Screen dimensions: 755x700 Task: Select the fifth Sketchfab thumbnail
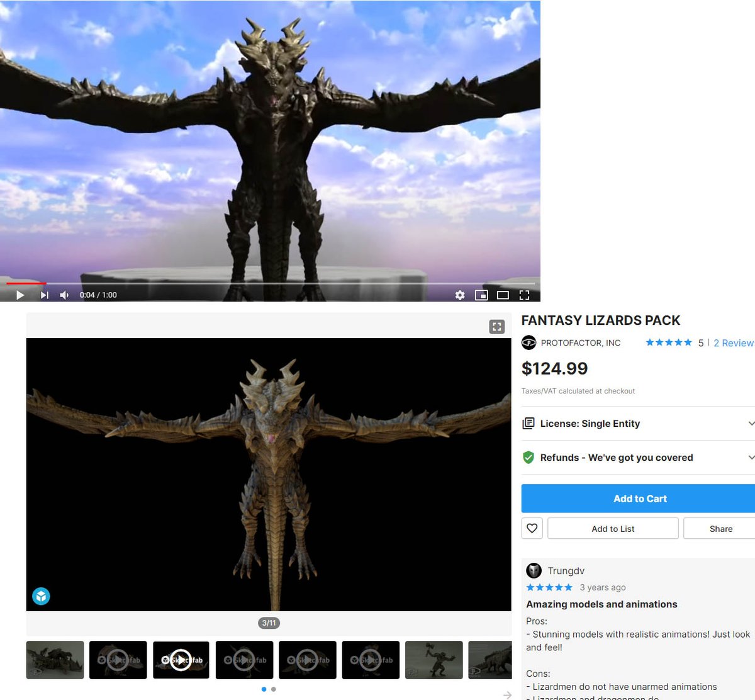(308, 660)
